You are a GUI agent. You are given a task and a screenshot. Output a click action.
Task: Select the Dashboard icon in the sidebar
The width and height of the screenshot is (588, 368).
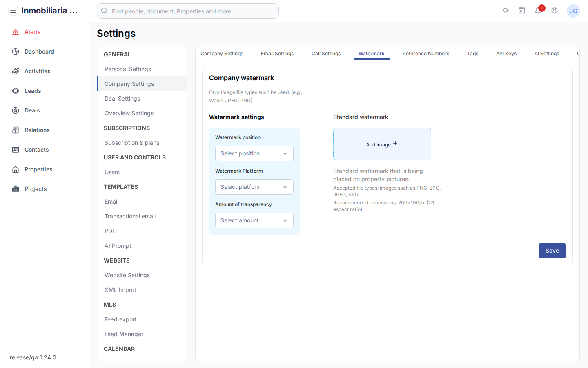(x=16, y=52)
